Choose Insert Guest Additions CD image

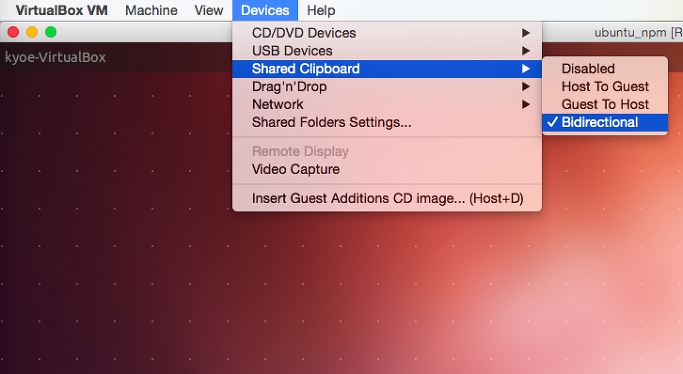tap(387, 199)
